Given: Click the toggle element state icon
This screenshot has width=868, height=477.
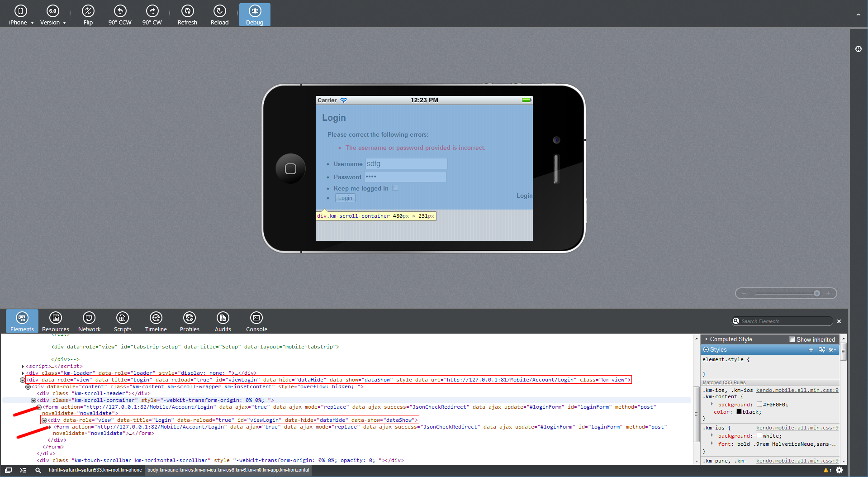Looking at the screenshot, I should click(822, 350).
